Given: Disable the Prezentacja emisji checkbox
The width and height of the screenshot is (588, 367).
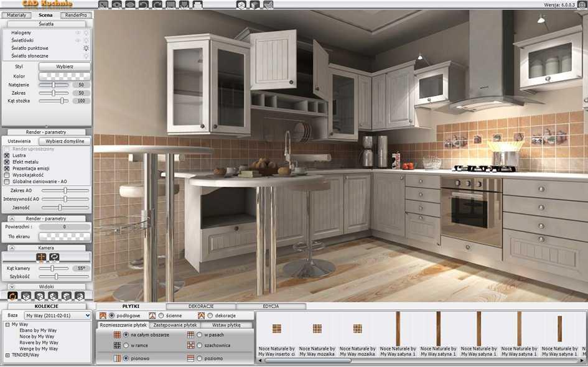Looking at the screenshot, I should pyautogui.click(x=7, y=169).
